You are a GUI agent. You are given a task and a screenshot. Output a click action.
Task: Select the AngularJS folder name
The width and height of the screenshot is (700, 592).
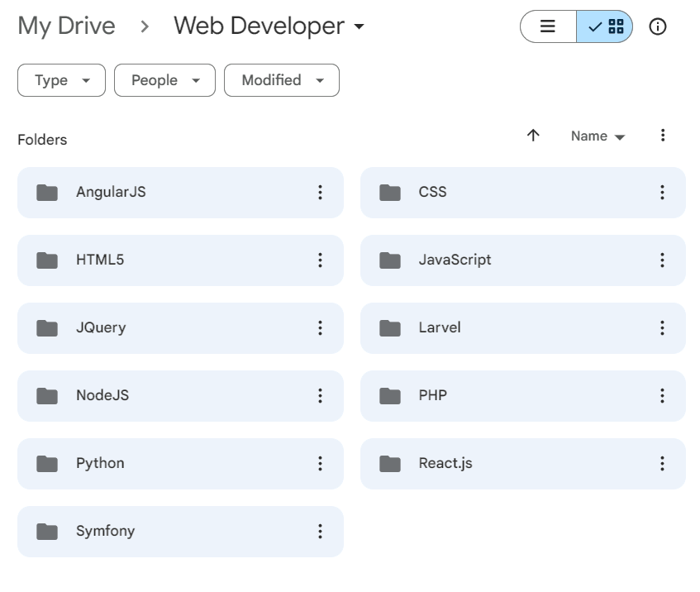pos(111,192)
